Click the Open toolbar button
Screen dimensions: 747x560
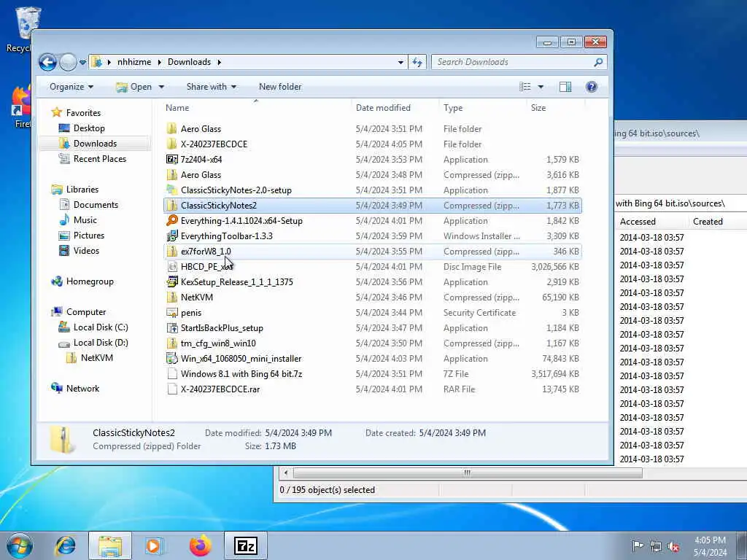pos(135,87)
